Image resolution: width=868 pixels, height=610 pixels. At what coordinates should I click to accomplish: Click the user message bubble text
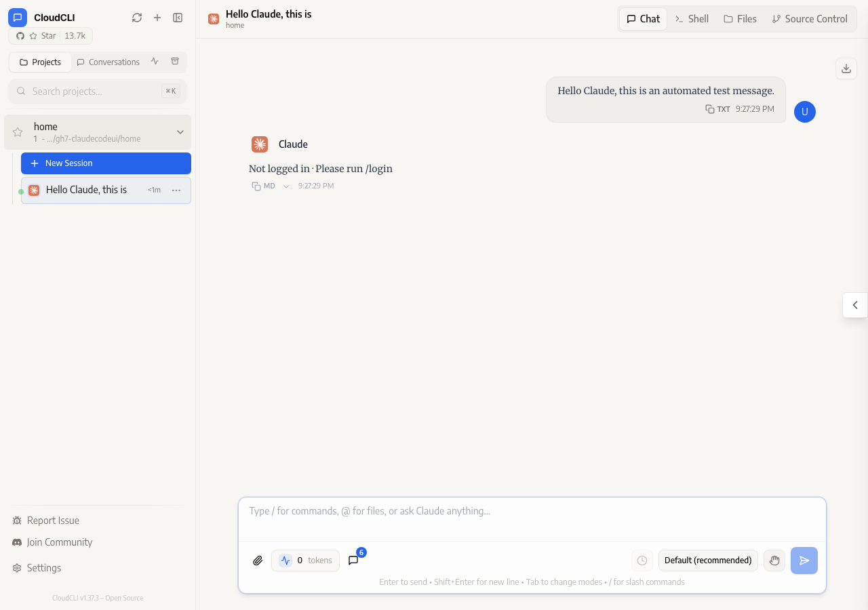[666, 91]
